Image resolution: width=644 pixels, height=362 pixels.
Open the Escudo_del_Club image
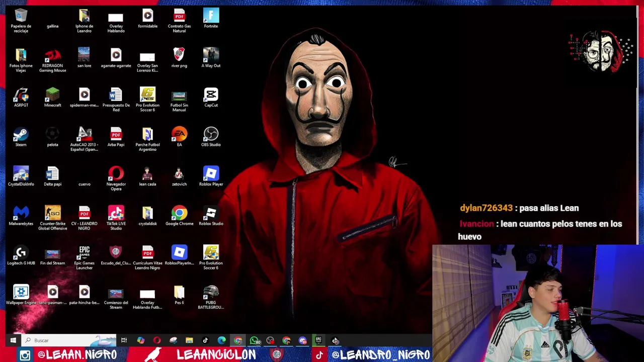(116, 254)
